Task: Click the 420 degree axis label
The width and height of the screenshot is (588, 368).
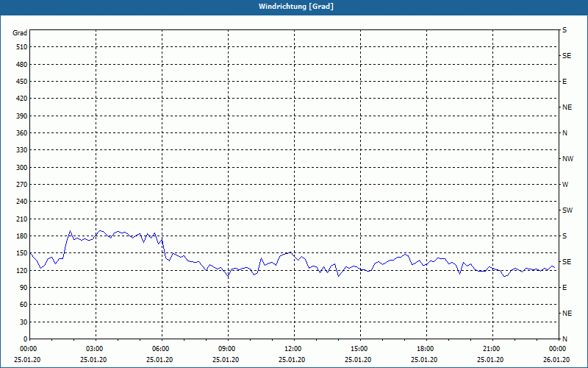Action: coord(22,99)
